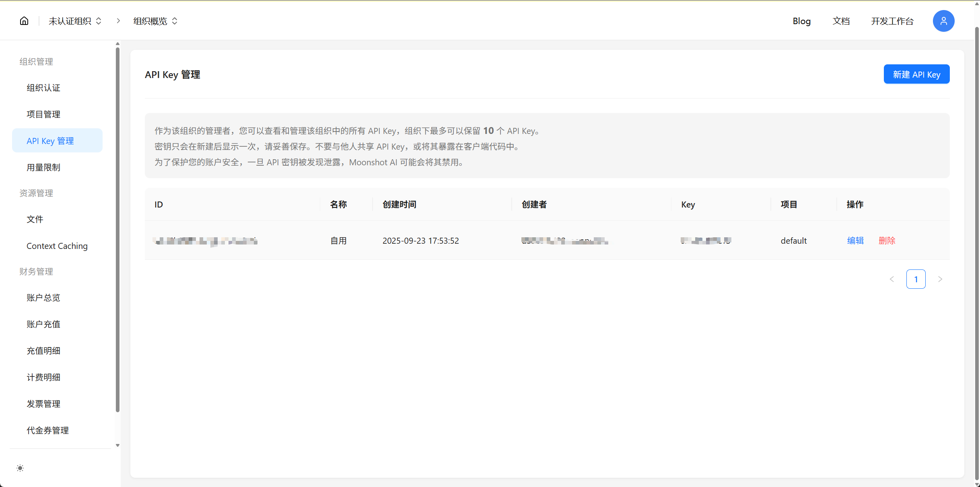Image resolution: width=980 pixels, height=487 pixels.
Task: Open the 用量限制 menu item
Action: [x=43, y=167]
